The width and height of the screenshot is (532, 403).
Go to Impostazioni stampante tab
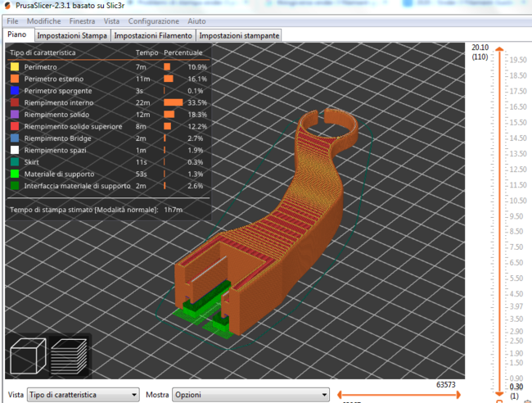(239, 35)
